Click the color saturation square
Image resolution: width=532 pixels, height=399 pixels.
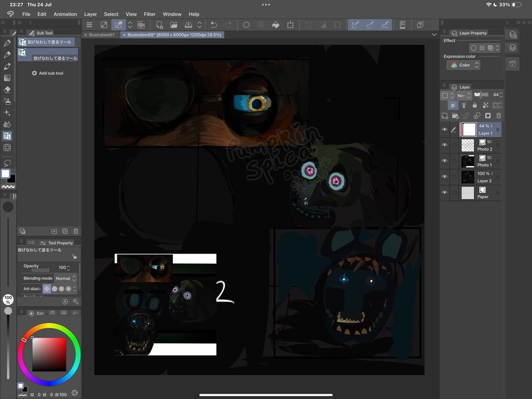49,354
